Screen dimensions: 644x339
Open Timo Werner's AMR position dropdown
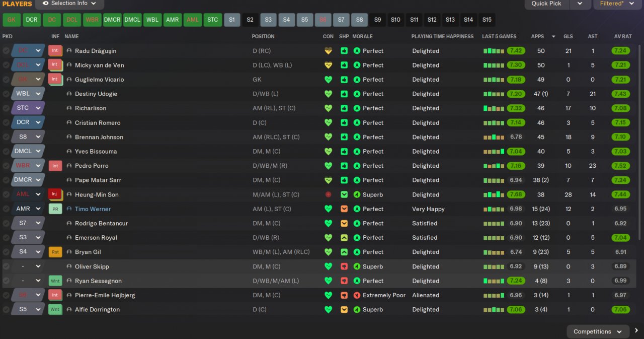pos(28,209)
